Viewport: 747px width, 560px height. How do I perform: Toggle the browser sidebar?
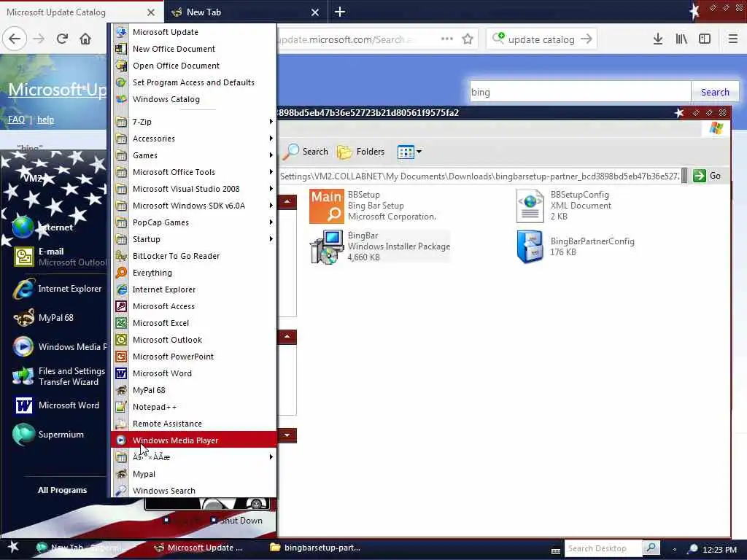[705, 39]
